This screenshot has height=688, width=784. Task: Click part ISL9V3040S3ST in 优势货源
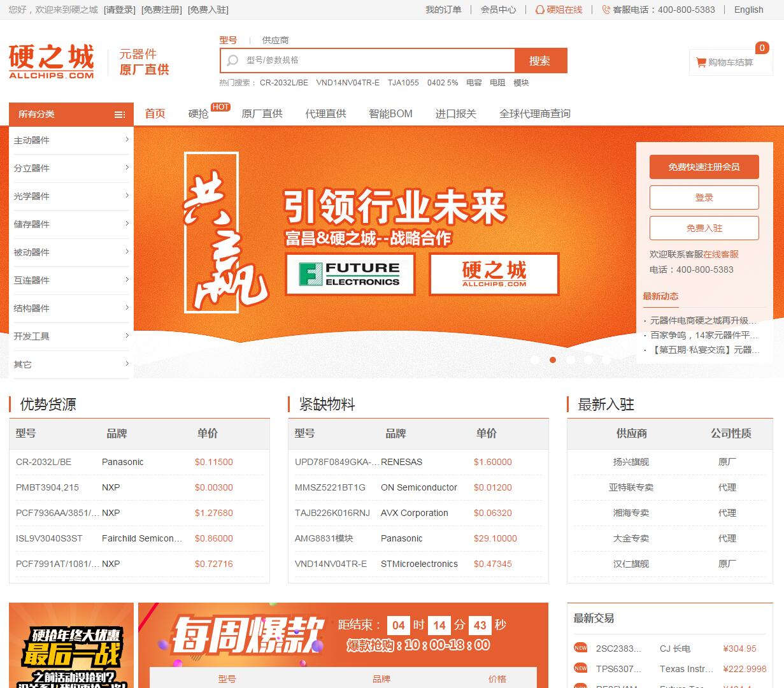click(x=49, y=538)
